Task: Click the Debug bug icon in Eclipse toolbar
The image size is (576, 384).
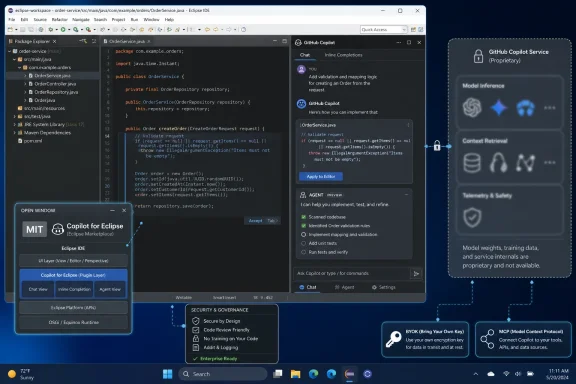Action: pos(51,29)
